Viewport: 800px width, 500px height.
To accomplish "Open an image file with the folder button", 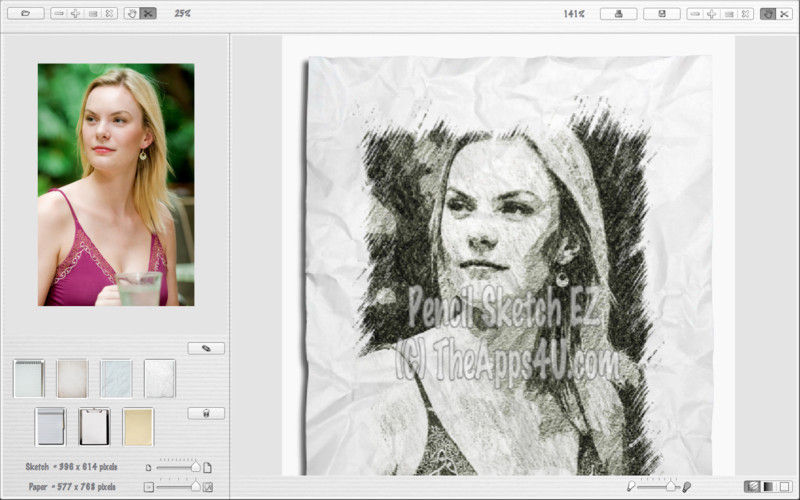I will (x=25, y=14).
